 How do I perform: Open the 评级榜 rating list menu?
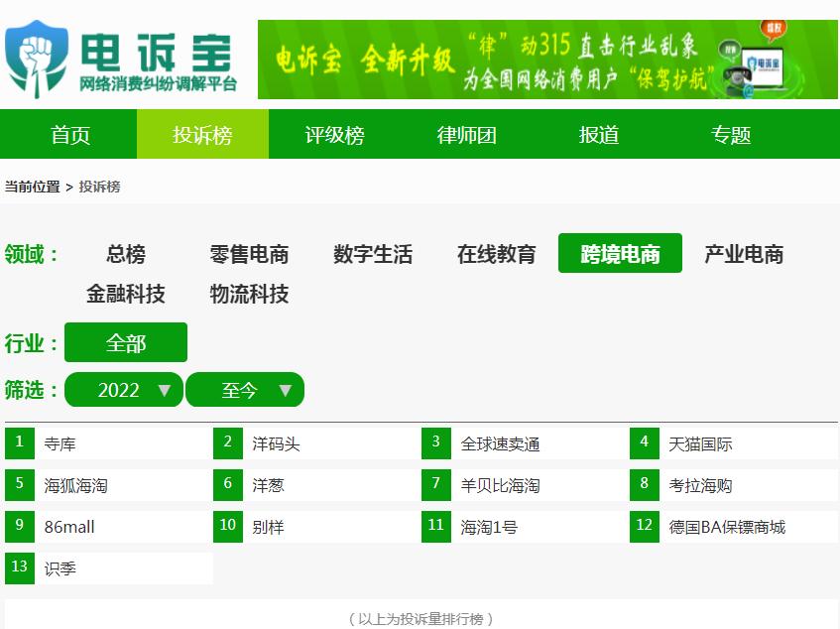click(x=330, y=136)
